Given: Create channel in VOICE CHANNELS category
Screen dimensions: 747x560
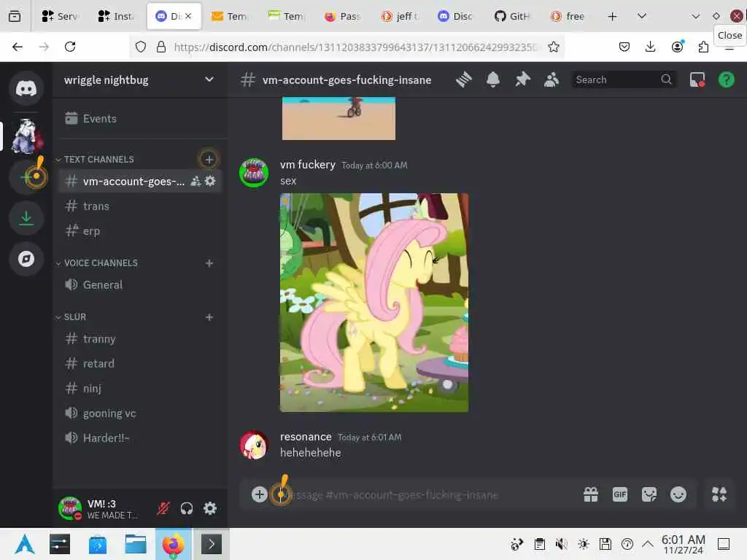Looking at the screenshot, I should 209,263.
